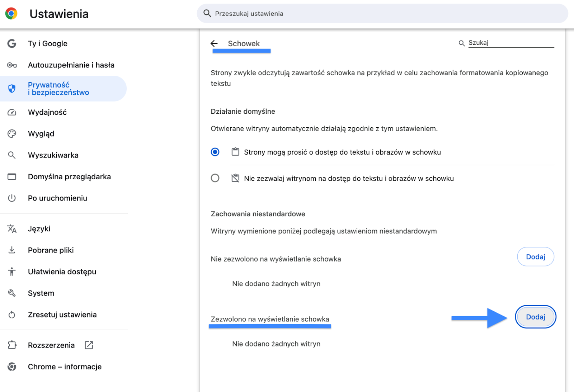Click 'Nie dodano żadnych witryn' under Nie zezwolono
The width and height of the screenshot is (574, 392).
[x=276, y=284]
